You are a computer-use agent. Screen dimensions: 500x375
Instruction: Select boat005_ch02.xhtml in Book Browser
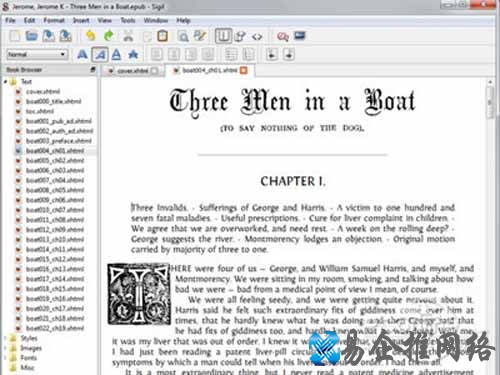55,160
